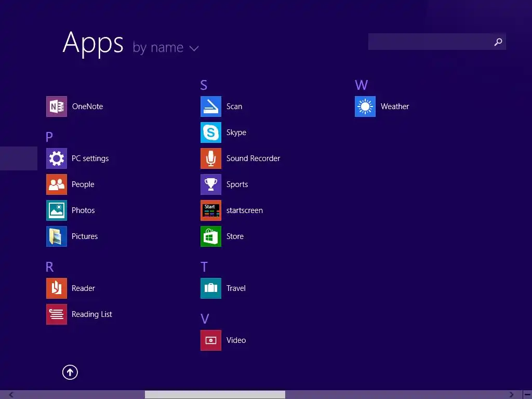Image resolution: width=532 pixels, height=399 pixels.
Task: Click the T group header
Action: [204, 267]
